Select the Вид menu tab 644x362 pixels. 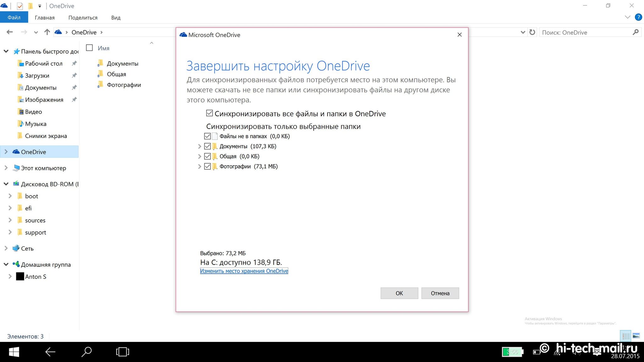[x=115, y=18]
